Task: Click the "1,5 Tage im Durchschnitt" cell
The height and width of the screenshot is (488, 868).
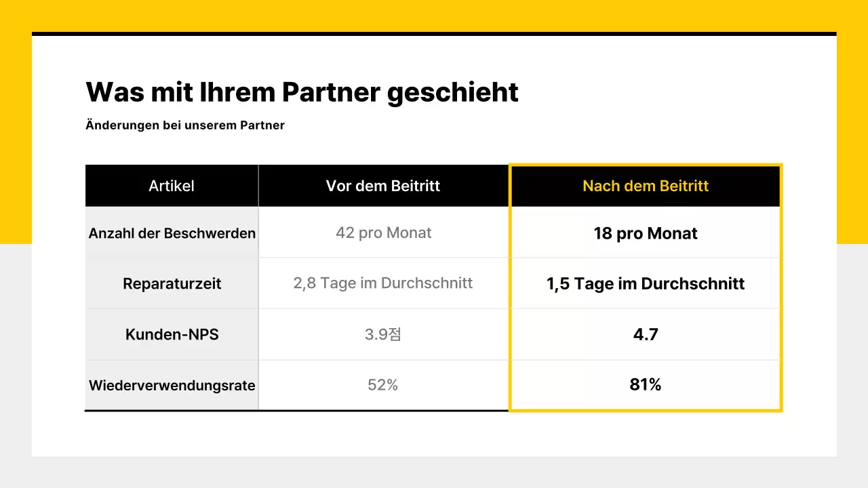Action: 646,283
